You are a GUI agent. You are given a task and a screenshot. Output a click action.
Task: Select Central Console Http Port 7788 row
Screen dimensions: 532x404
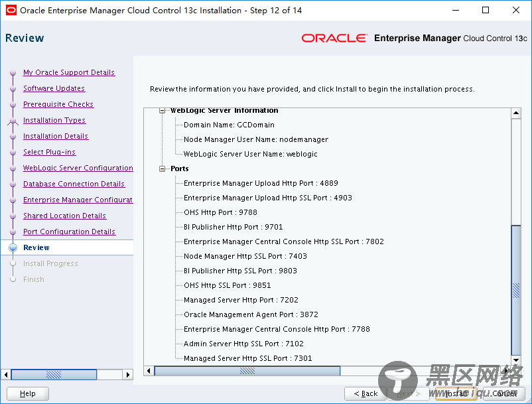(277, 329)
